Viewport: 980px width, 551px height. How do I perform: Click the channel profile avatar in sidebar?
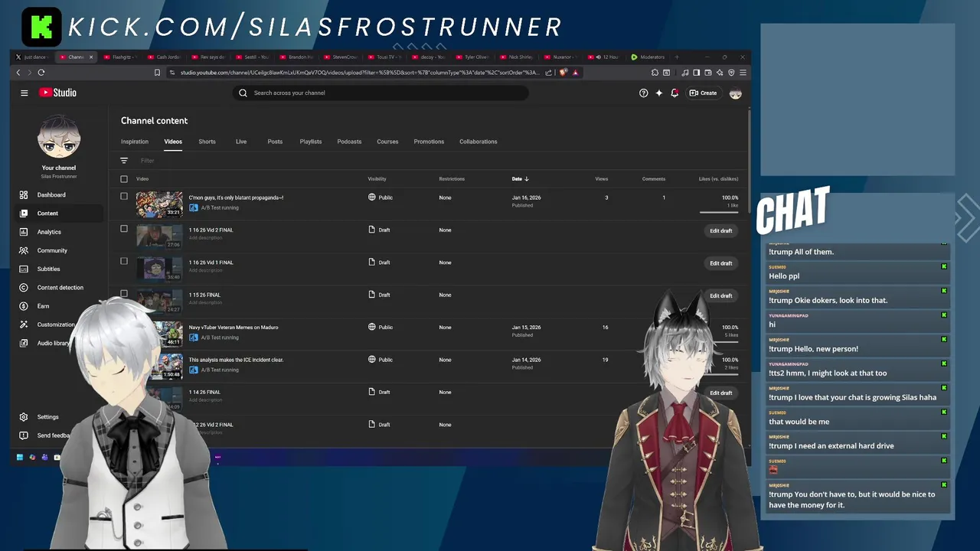(x=59, y=138)
